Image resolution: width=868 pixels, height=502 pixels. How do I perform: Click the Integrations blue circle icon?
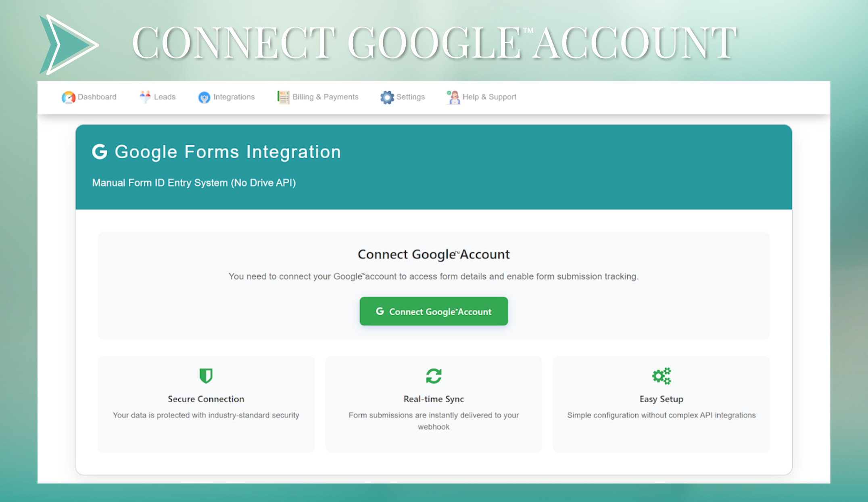point(204,97)
